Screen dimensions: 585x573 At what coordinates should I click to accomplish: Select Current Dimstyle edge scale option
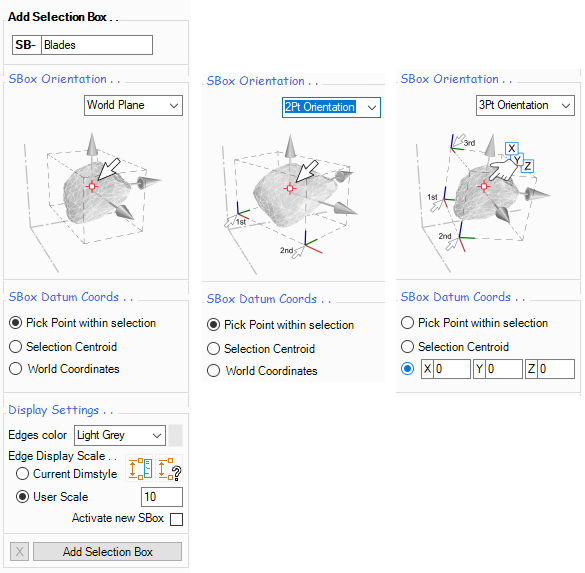[67, 474]
